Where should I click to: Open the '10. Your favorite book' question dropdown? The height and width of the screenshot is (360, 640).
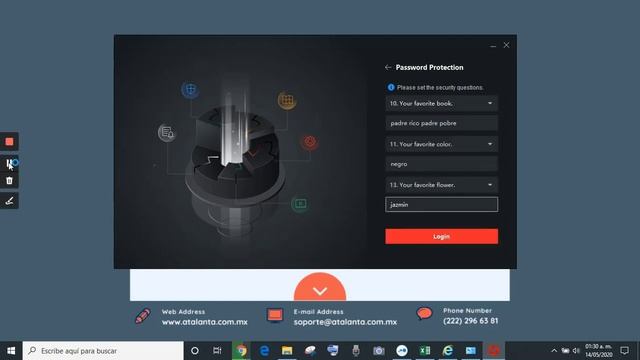tap(442, 103)
